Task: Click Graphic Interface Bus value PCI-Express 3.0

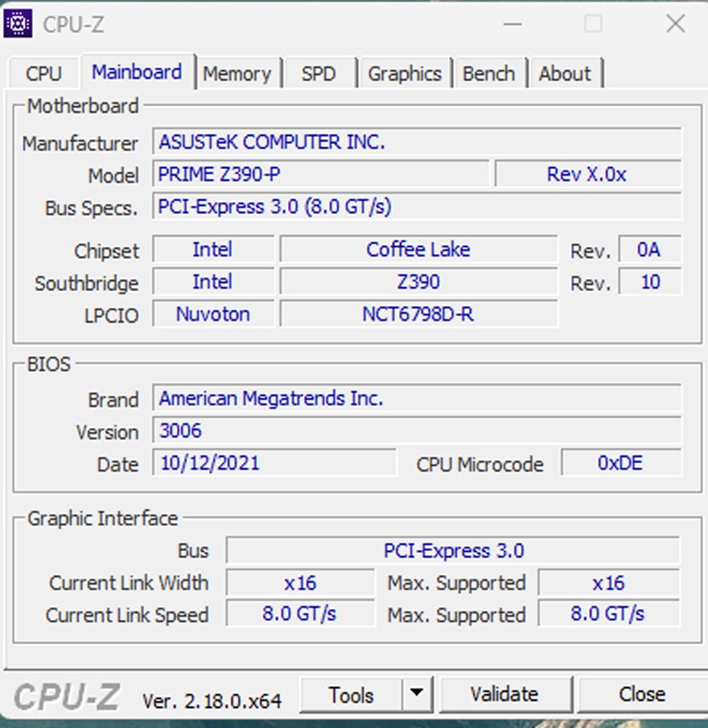Action: click(453, 551)
